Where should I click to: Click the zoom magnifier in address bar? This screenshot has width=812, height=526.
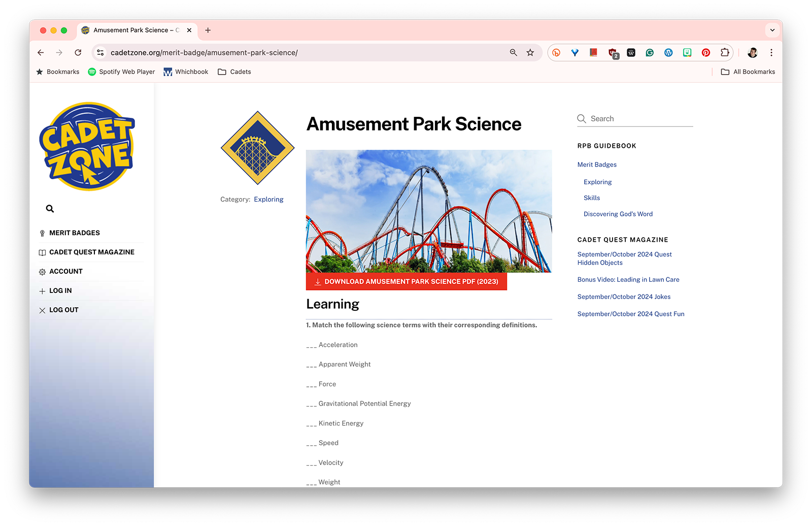[x=514, y=53]
